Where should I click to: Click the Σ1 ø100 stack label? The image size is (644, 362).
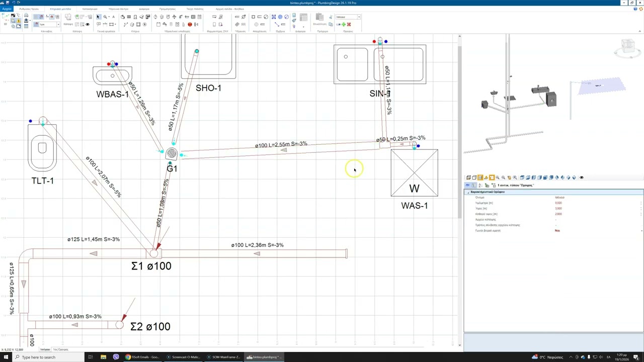tap(151, 266)
